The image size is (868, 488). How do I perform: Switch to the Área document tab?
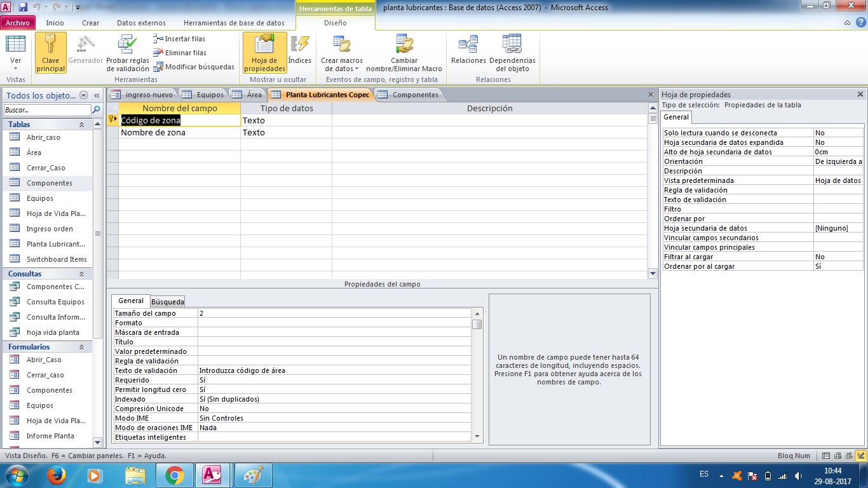click(x=248, y=95)
